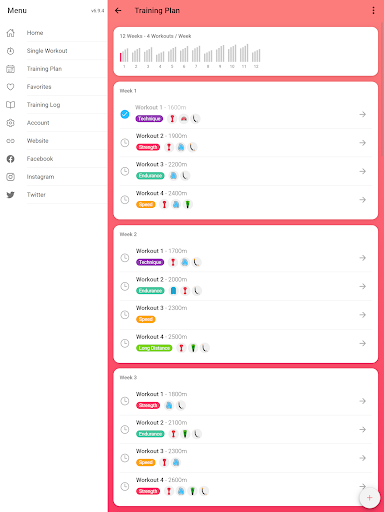Open Week 2 Workout 3 via its arrow

[x=363, y=315]
